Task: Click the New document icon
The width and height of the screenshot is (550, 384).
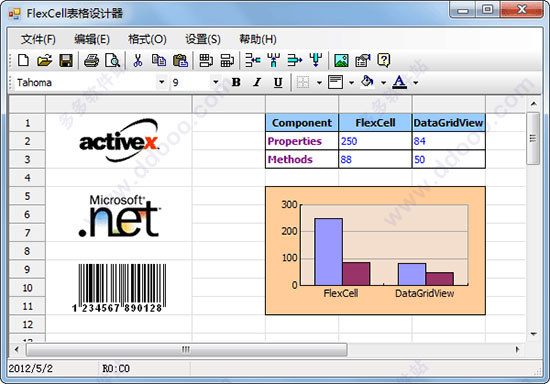Action: [24, 60]
